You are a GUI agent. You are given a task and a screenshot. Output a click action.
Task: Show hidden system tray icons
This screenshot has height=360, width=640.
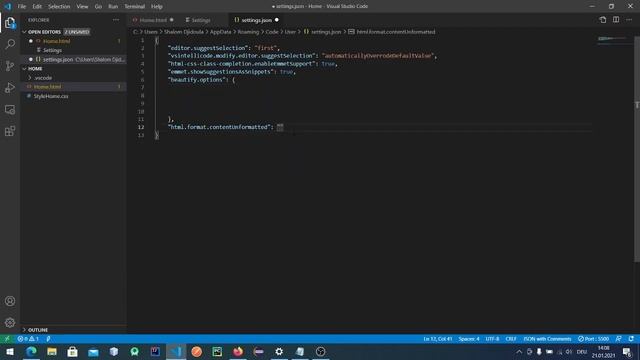coord(519,351)
